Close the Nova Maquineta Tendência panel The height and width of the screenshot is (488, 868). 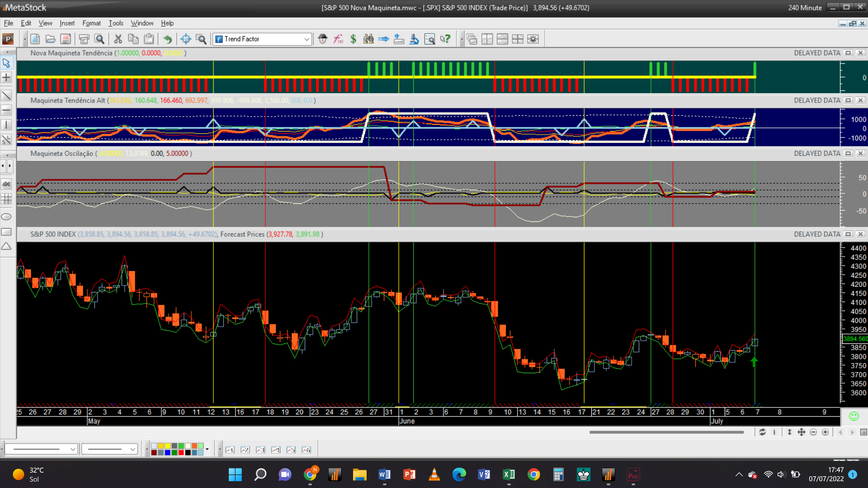[860, 53]
